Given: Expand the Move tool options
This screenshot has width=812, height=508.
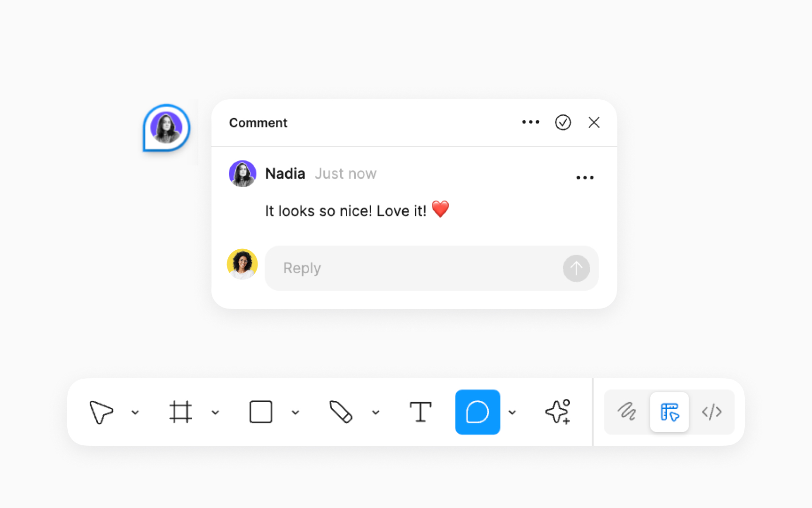Looking at the screenshot, I should coord(136,412).
